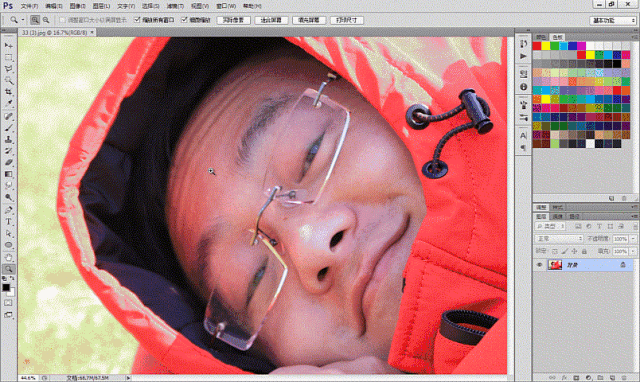Image resolution: width=640 pixels, height=382 pixels.
Task: Click the add layer style fx icon
Action: tap(564, 378)
